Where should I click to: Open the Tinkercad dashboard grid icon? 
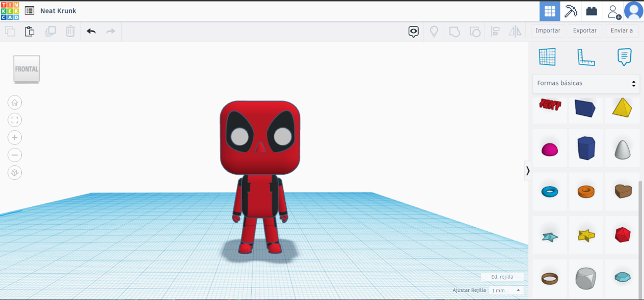(549, 11)
